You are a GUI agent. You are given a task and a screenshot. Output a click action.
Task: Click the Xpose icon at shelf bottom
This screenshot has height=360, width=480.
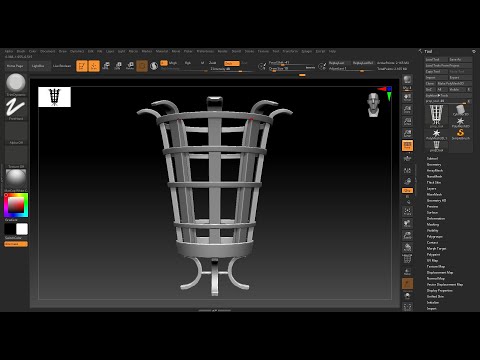pyautogui.click(x=407, y=307)
